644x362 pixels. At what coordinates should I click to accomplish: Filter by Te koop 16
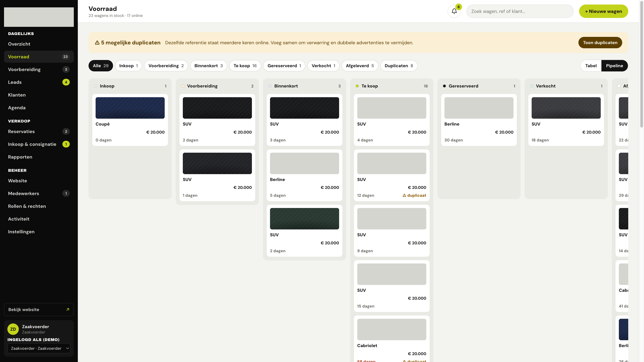pyautogui.click(x=245, y=66)
